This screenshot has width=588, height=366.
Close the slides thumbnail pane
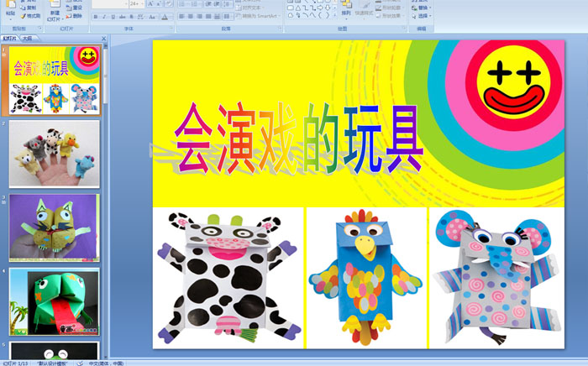click(x=104, y=39)
